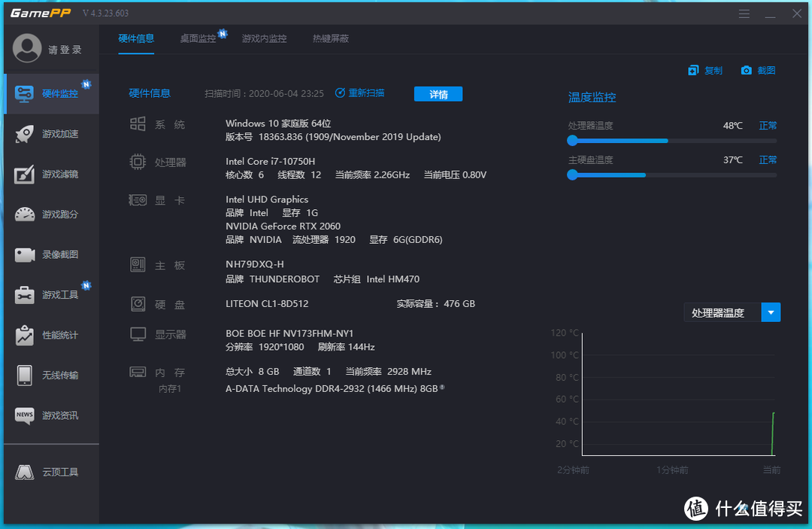Click the 显示器 monitor icon
Screen dimensions: 812x529
click(138, 334)
